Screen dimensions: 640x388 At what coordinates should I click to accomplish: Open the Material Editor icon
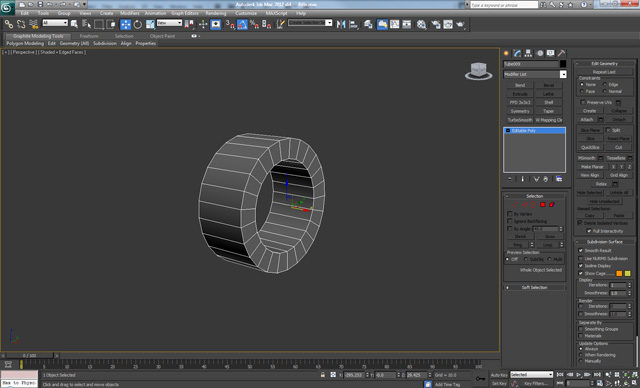pyautogui.click(x=422, y=24)
